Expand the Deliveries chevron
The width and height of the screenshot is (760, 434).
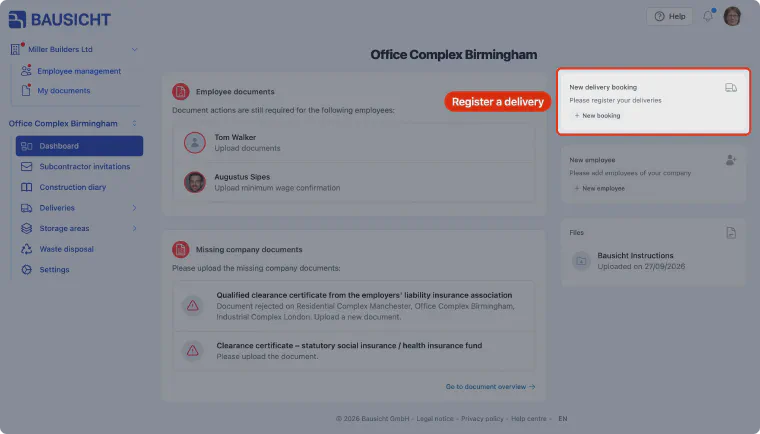135,208
